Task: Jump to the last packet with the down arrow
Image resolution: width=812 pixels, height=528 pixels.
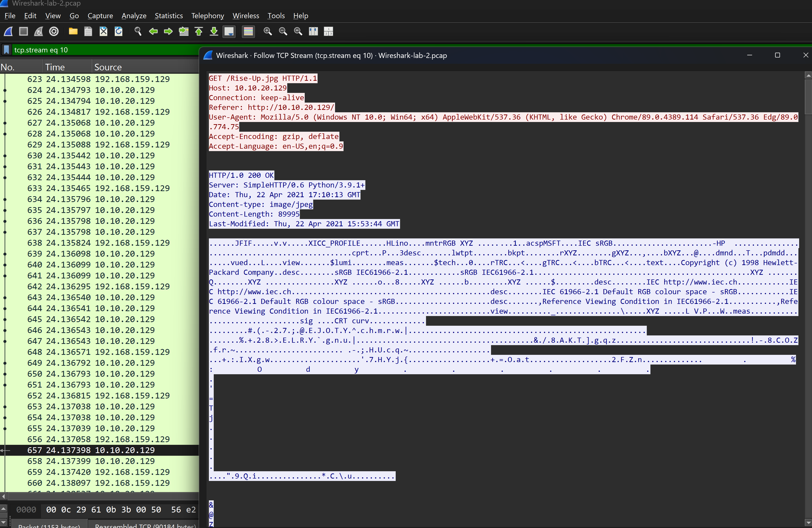Action: click(x=213, y=31)
